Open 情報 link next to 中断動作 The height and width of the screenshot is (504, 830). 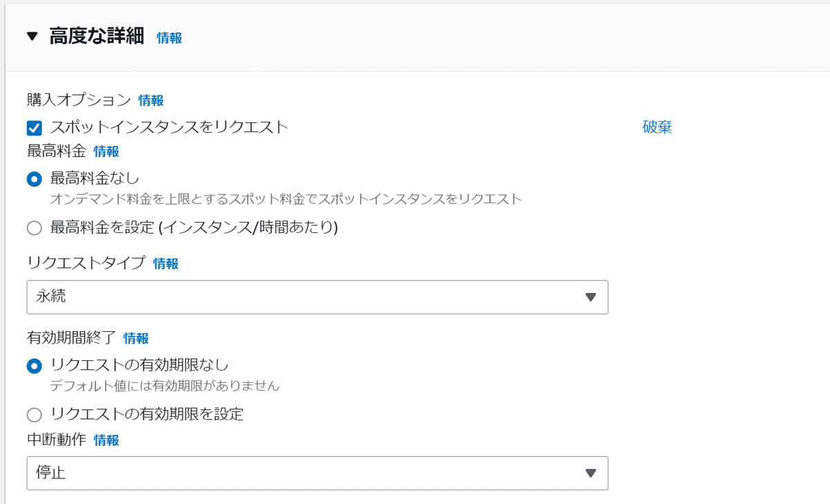tap(107, 440)
